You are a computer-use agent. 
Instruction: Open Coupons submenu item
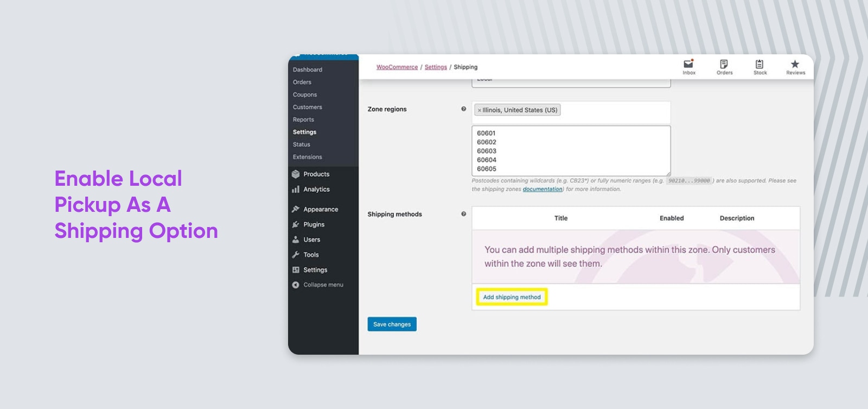pos(305,95)
